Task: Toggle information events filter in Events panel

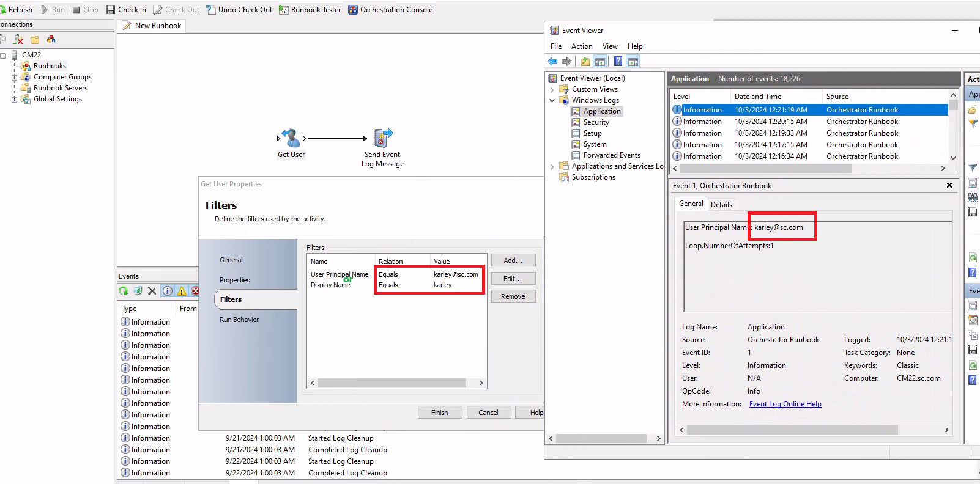Action: pyautogui.click(x=168, y=291)
